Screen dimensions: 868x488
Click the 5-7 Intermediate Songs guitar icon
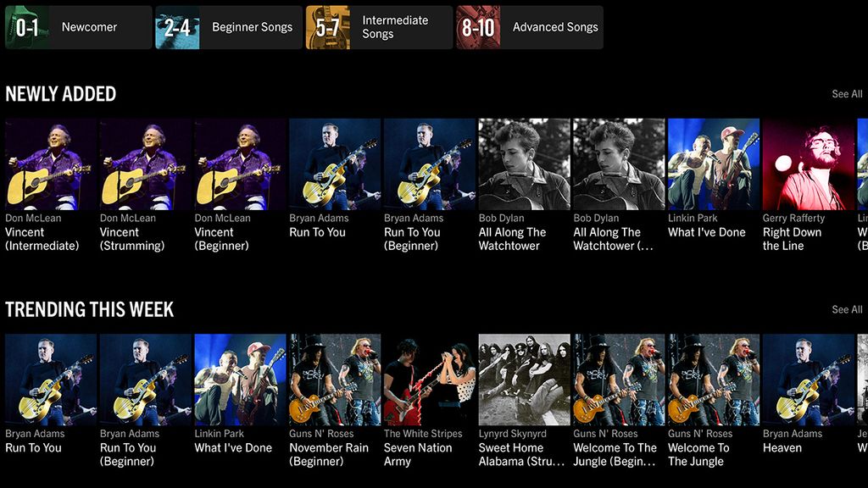coord(327,26)
